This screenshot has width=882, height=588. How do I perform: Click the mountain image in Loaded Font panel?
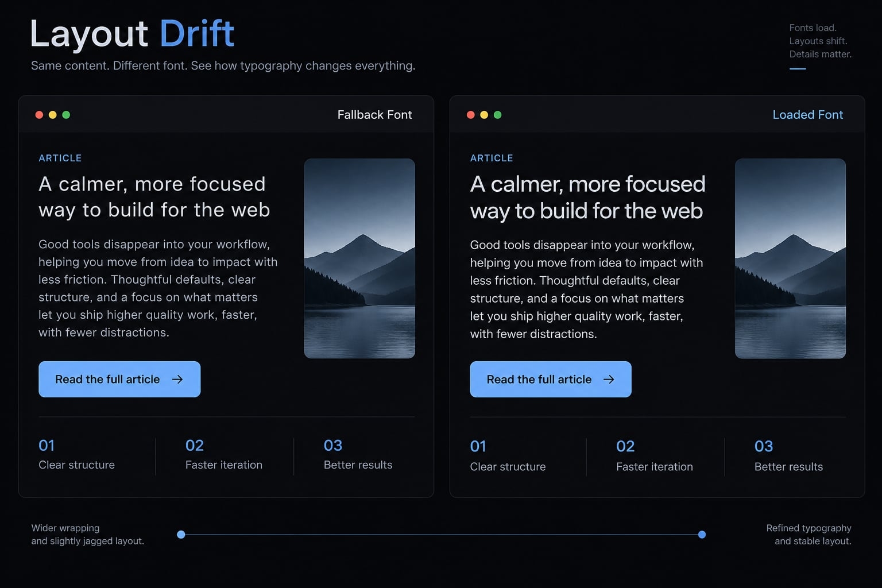(x=790, y=258)
